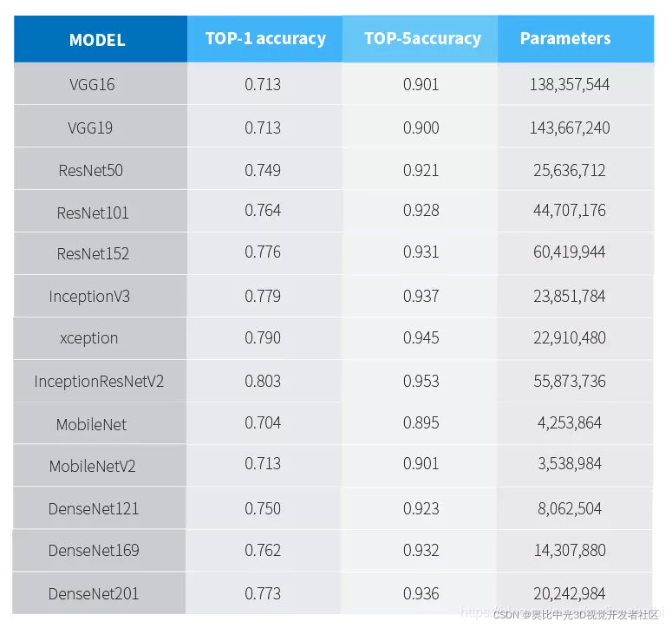Click the 138,357,544 parameters value
672x628 pixels.
click(570, 85)
